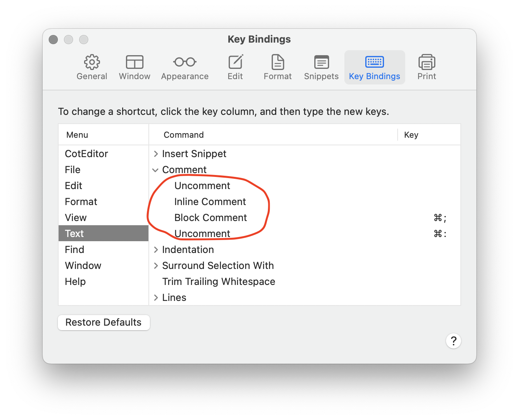The width and height of the screenshot is (519, 420).
Task: Expand the Indentation group
Action: click(155, 250)
